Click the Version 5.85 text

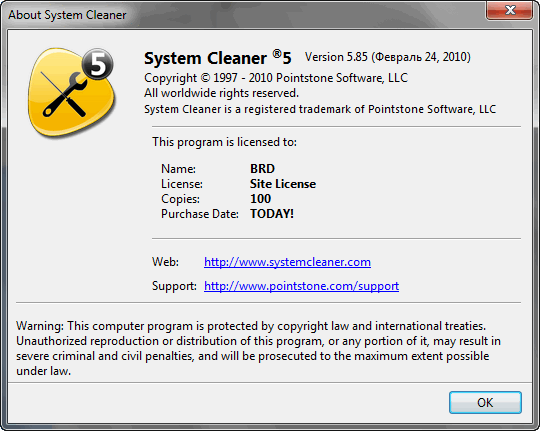[x=387, y=57]
